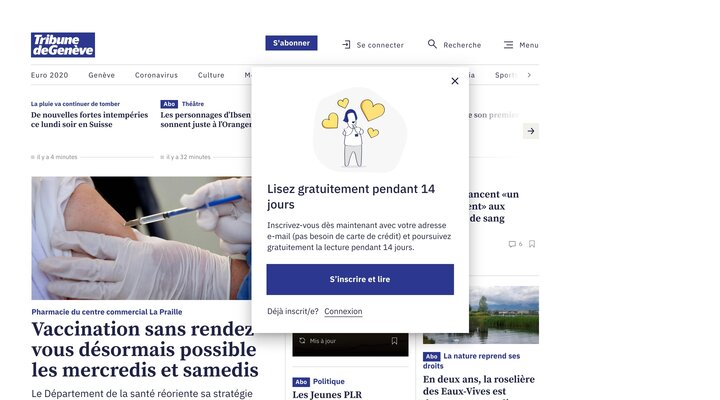Viewport: 720px width, 400px height.
Task: Open the Coronavirus section
Action: (156, 75)
